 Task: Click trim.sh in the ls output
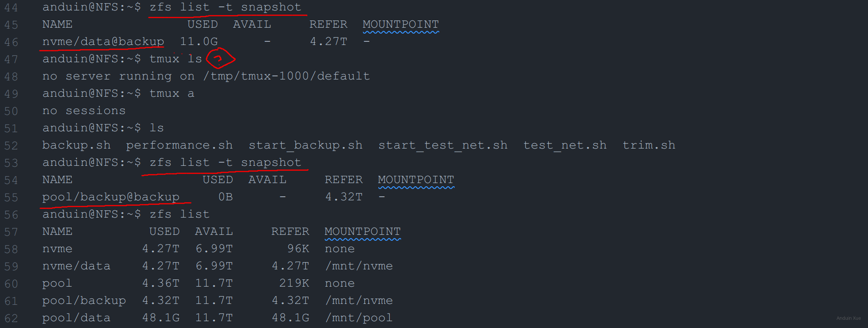point(648,145)
